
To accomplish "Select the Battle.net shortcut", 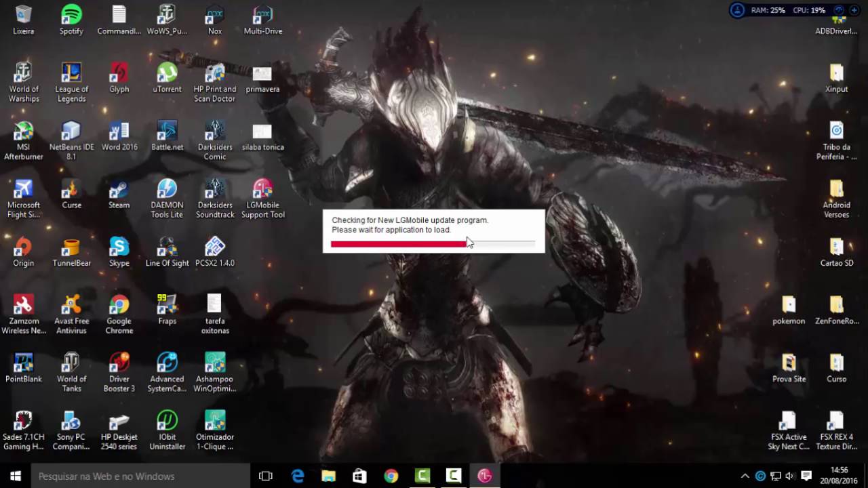I will [x=167, y=136].
